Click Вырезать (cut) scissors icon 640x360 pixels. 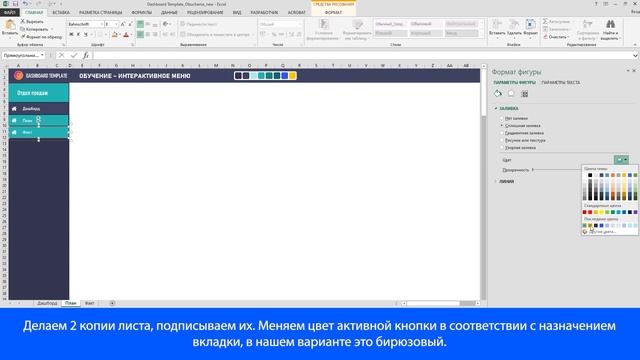[23, 21]
